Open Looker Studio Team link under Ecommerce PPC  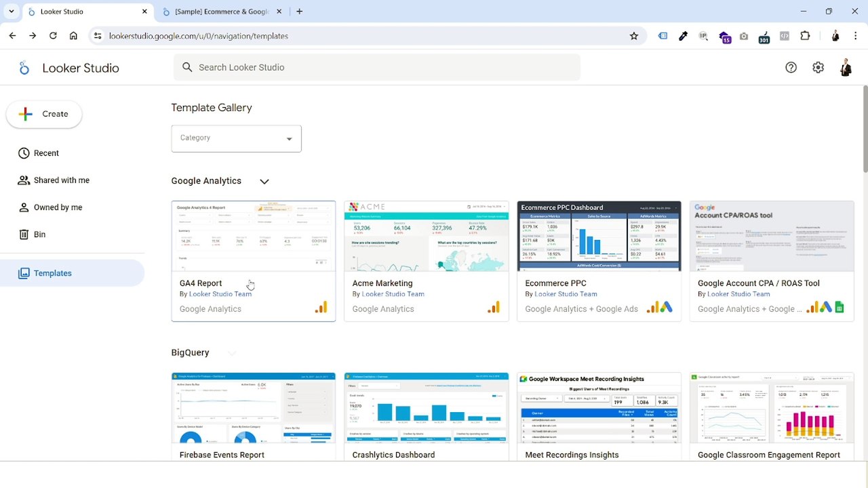click(x=566, y=294)
